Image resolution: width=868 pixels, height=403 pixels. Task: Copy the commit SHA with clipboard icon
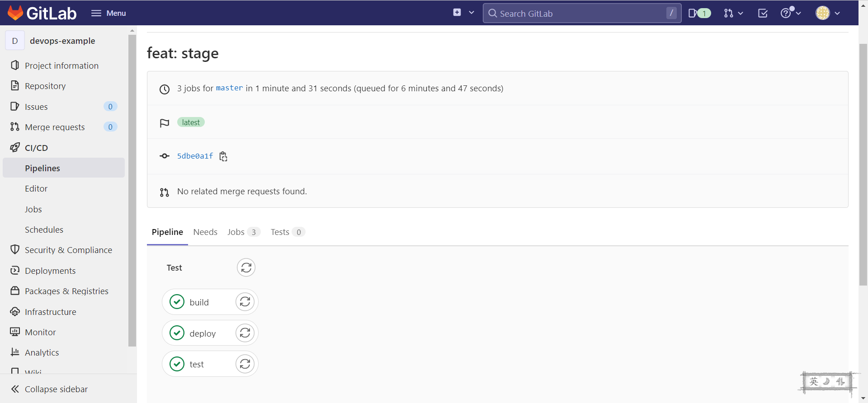pyautogui.click(x=223, y=156)
